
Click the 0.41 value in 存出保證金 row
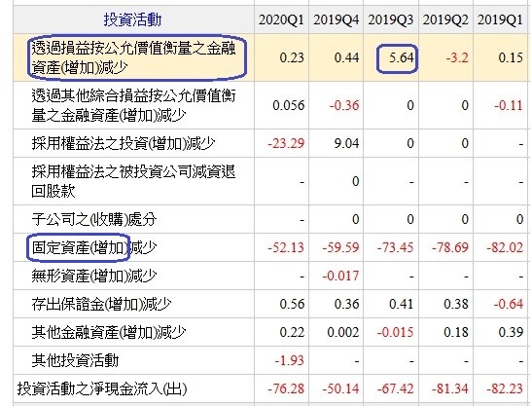point(402,304)
